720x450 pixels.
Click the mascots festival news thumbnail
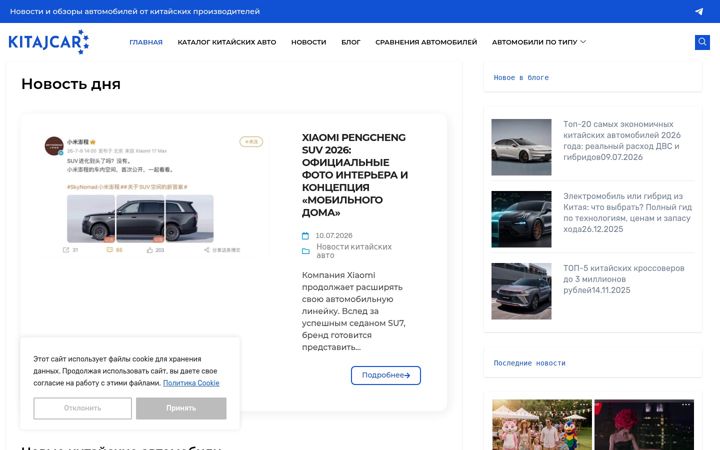pyautogui.click(x=542, y=425)
